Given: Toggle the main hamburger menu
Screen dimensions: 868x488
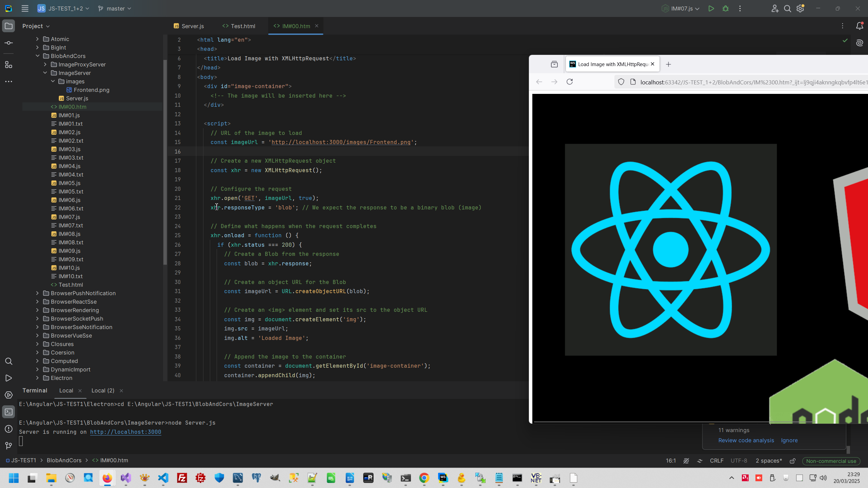Looking at the screenshot, I should pos(25,9).
